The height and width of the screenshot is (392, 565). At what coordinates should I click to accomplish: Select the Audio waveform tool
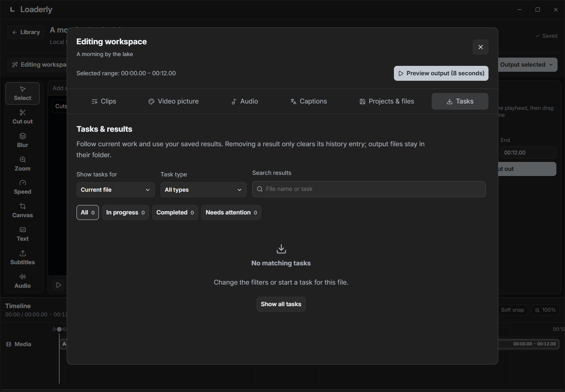22,281
